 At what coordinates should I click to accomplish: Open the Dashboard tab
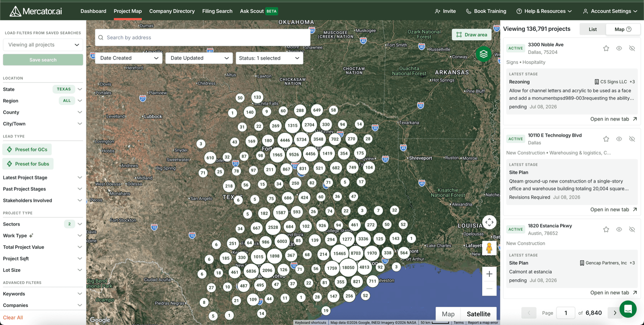(93, 11)
